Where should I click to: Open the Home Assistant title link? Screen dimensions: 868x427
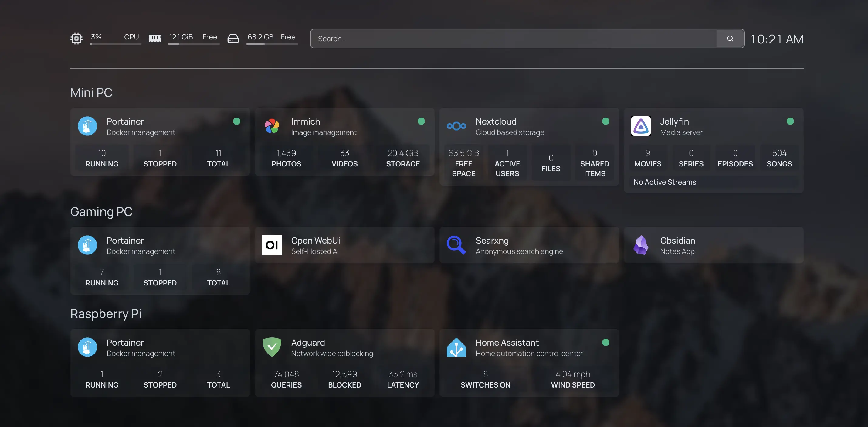507,342
